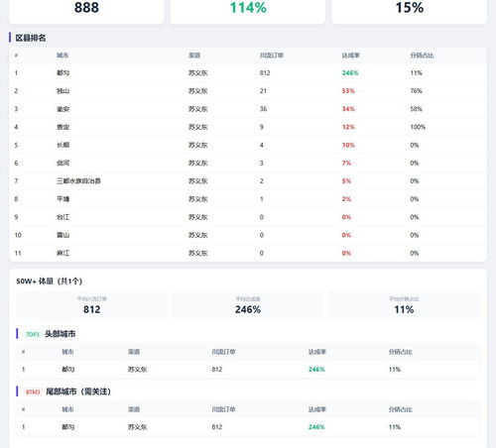Click the 50W+ 体量 (共1个) heading
The width and height of the screenshot is (496, 448).
click(x=50, y=281)
